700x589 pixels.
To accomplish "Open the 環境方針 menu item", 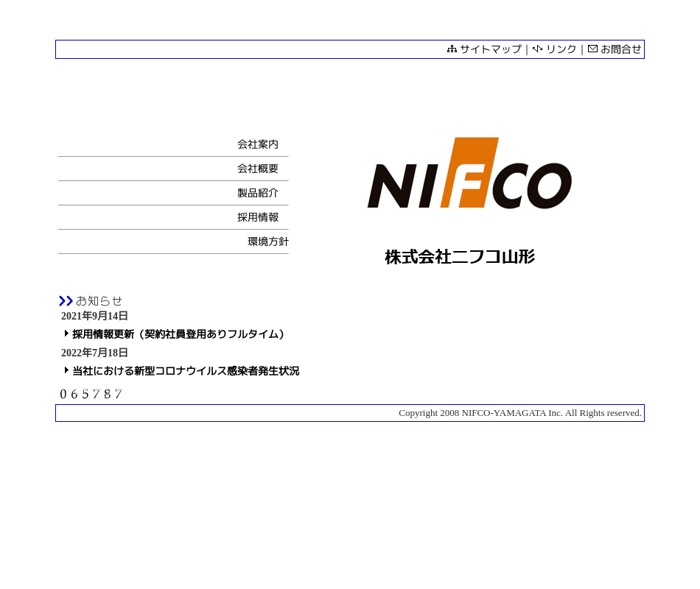I will [x=267, y=241].
